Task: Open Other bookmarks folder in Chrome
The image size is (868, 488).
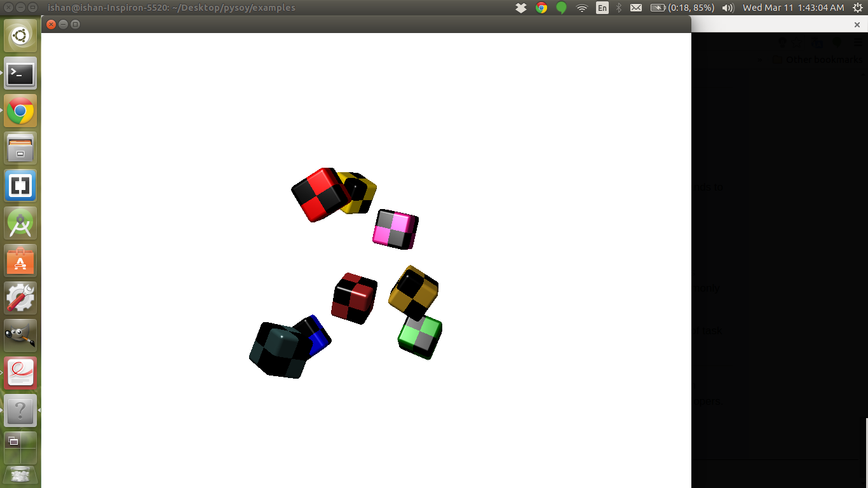Action: click(x=819, y=60)
